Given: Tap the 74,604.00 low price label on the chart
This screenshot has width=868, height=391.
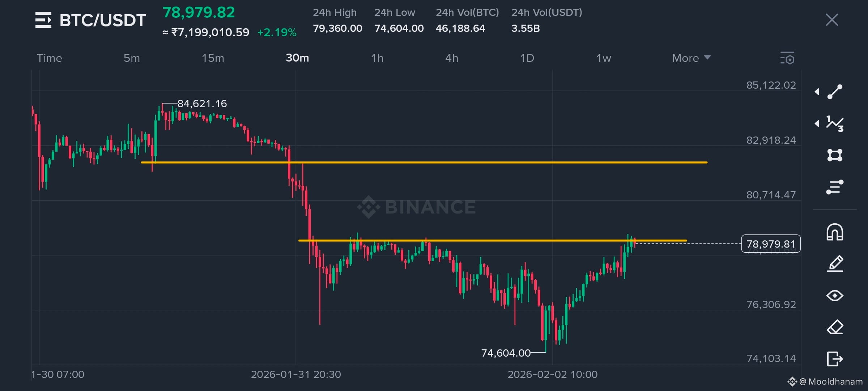Looking at the screenshot, I should point(506,353).
